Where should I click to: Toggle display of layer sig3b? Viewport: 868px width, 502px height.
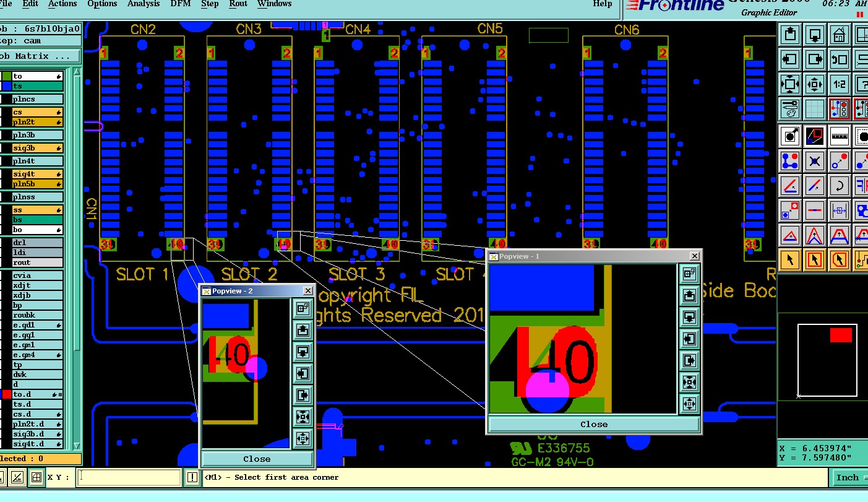point(37,148)
